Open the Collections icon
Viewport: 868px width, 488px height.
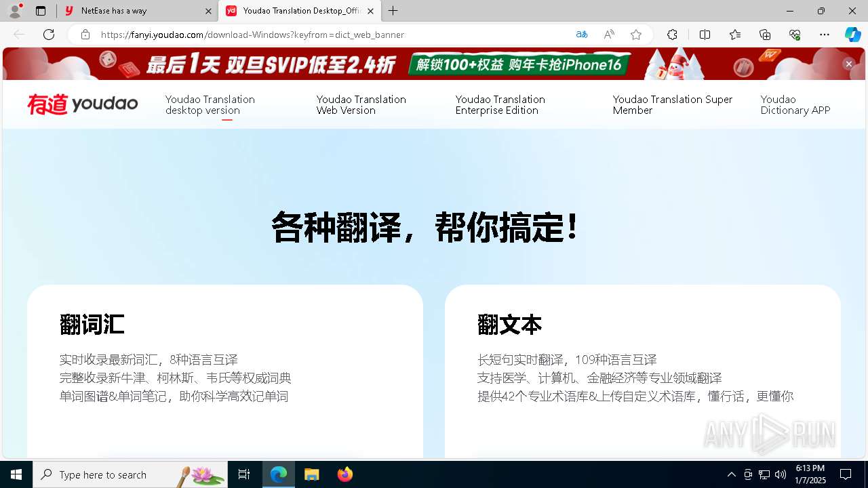pyautogui.click(x=765, y=35)
